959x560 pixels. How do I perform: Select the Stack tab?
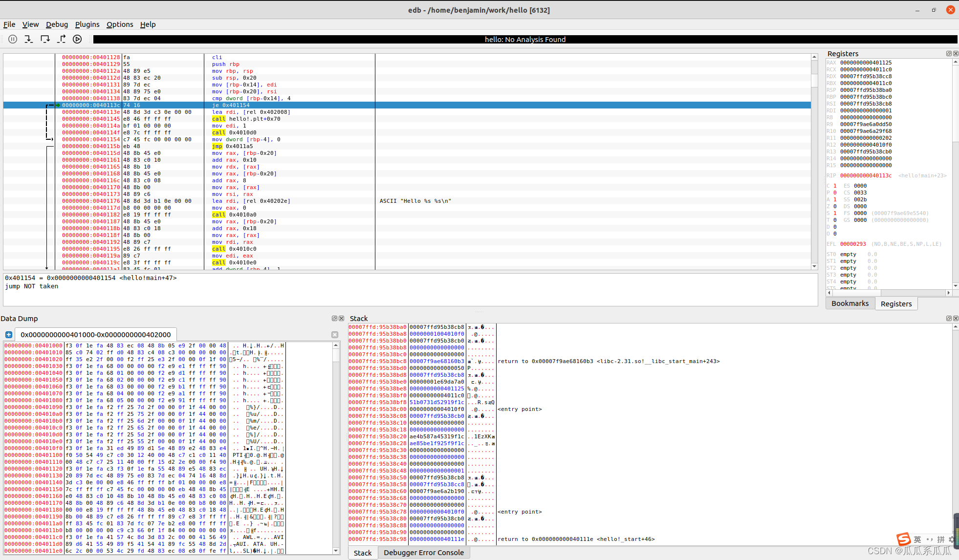point(363,553)
